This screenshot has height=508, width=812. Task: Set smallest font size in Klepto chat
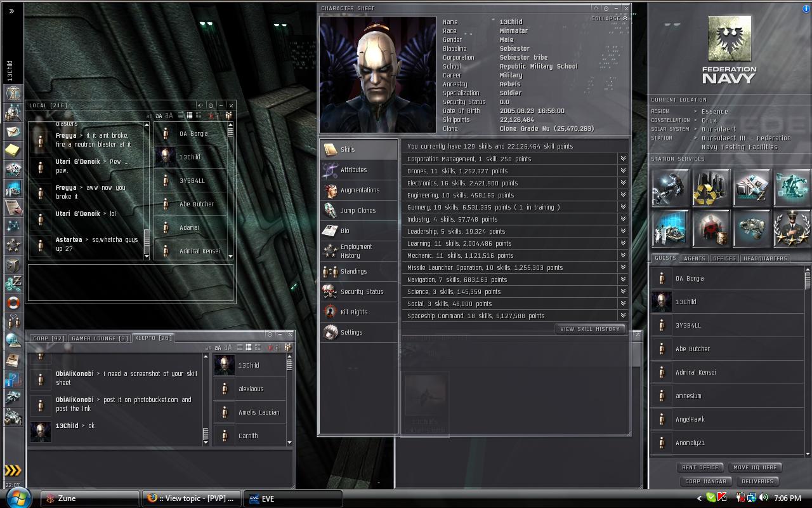click(208, 348)
